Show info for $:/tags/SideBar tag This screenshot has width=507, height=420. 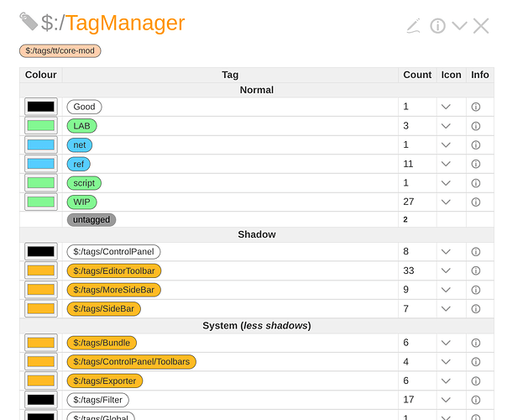pos(476,309)
